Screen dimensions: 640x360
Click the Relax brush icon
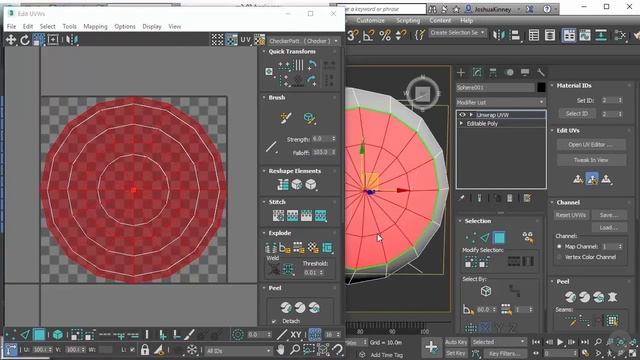(309, 118)
